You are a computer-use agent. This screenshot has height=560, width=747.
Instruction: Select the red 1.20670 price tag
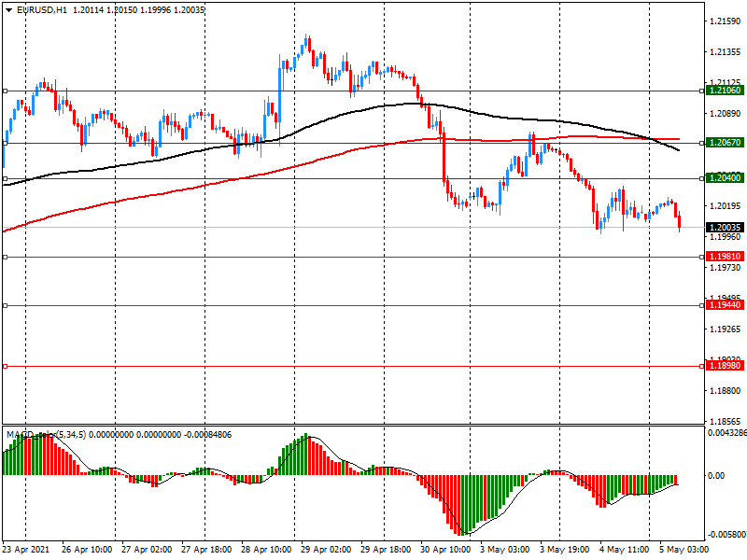pyautogui.click(x=725, y=143)
